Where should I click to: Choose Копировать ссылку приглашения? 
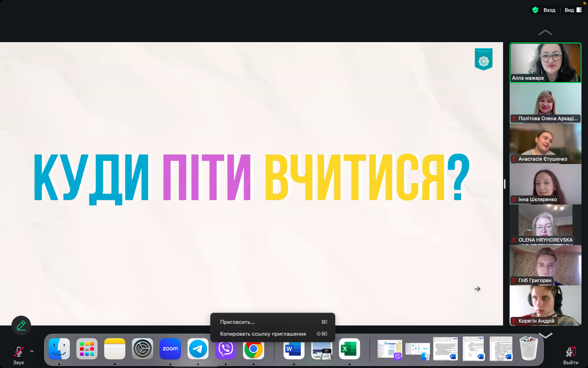(x=263, y=334)
